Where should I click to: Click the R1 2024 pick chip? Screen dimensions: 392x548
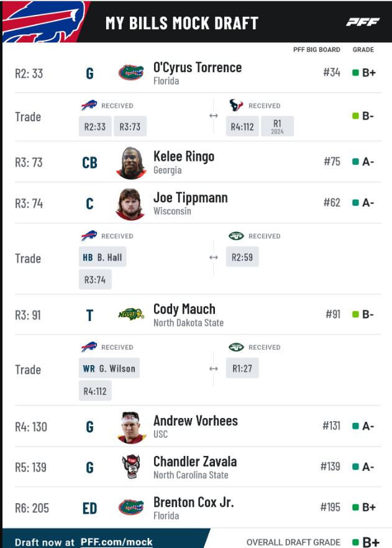(277, 126)
